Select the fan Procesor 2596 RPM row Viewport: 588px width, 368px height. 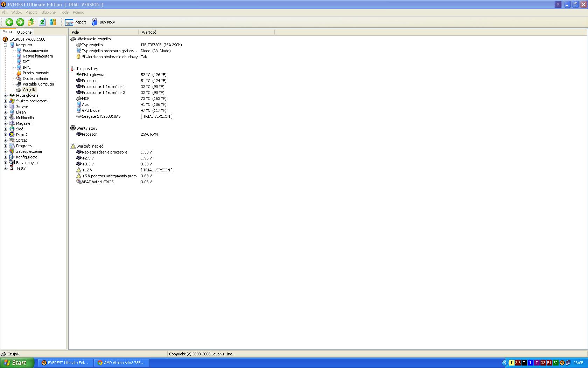(x=117, y=134)
